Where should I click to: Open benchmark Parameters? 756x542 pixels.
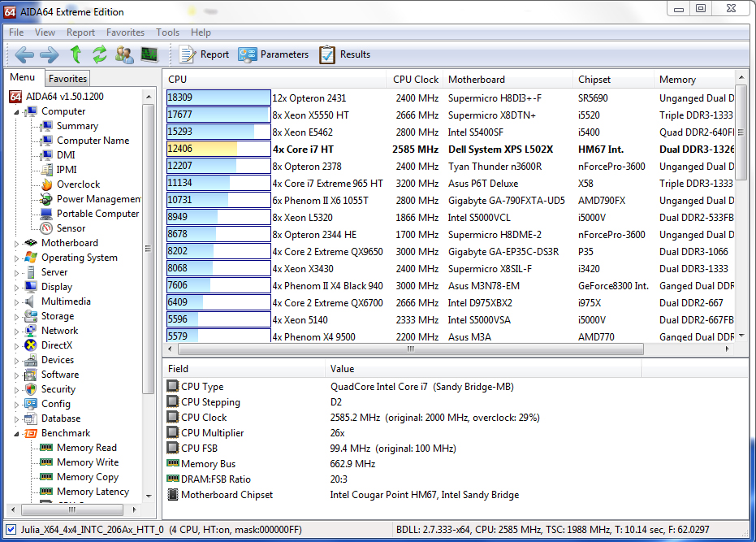click(274, 54)
